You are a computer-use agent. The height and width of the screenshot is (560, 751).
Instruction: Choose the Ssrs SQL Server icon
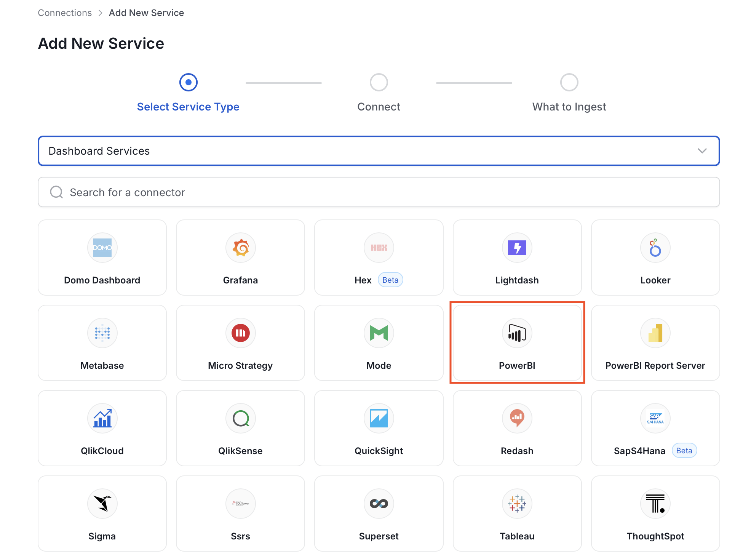click(x=240, y=504)
